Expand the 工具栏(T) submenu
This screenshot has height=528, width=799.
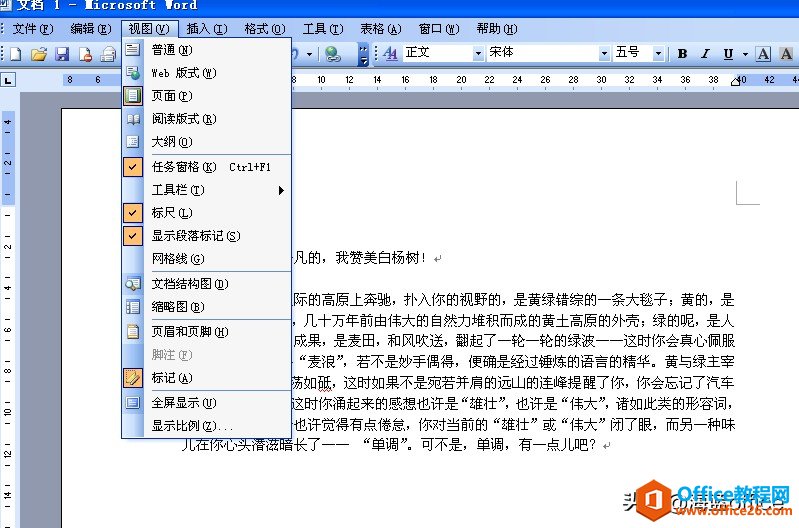pos(207,190)
